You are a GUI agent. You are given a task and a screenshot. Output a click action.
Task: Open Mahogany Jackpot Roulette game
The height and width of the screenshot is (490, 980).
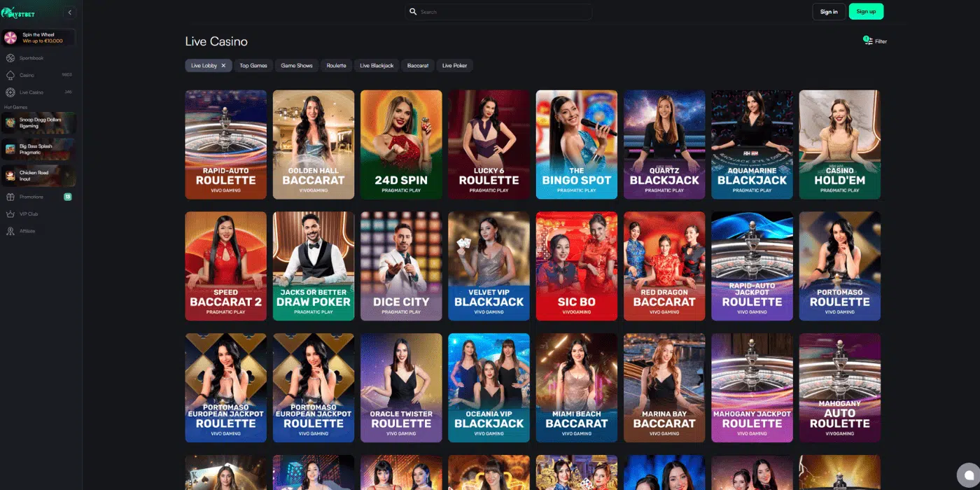752,388
